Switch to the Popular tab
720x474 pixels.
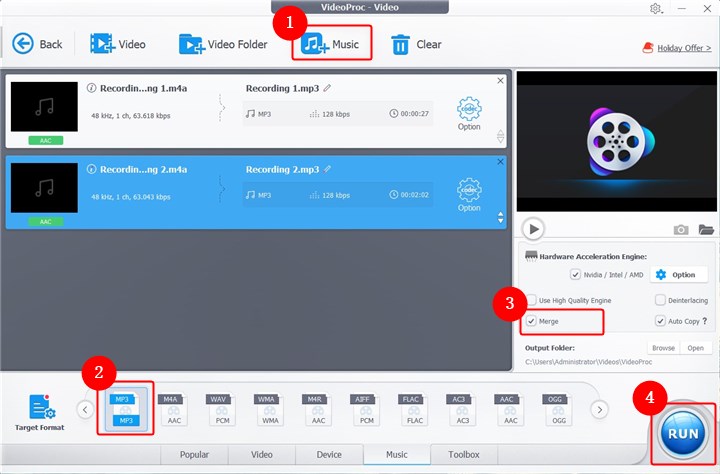(194, 454)
